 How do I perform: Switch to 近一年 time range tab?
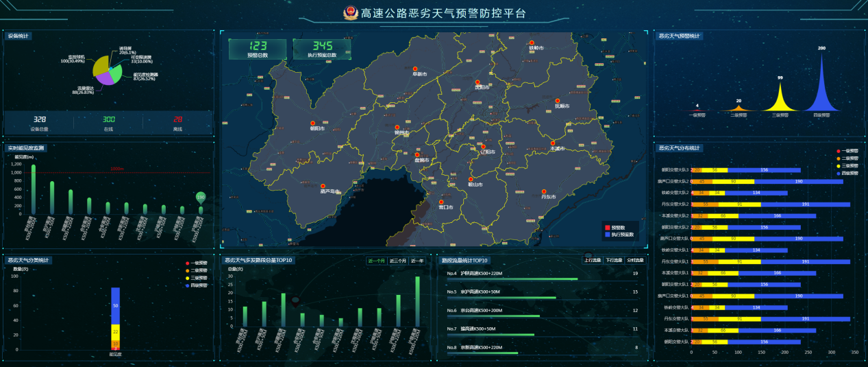tap(418, 261)
